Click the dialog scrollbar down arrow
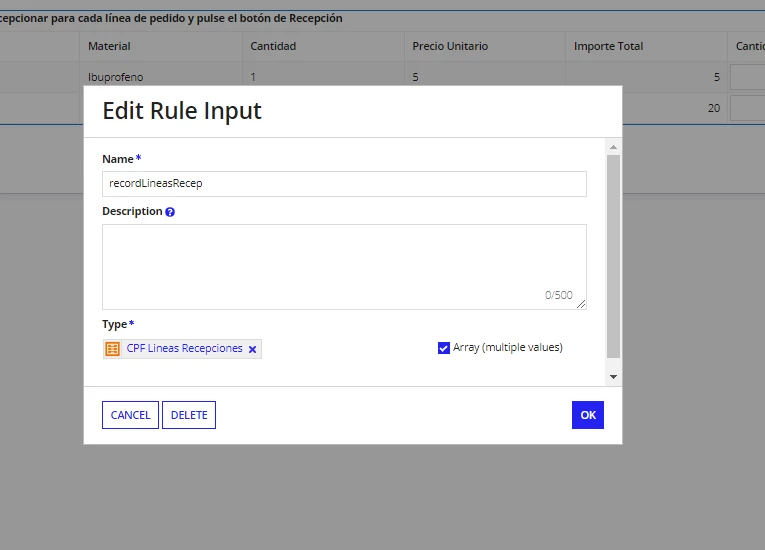This screenshot has height=550, width=765. click(x=613, y=376)
